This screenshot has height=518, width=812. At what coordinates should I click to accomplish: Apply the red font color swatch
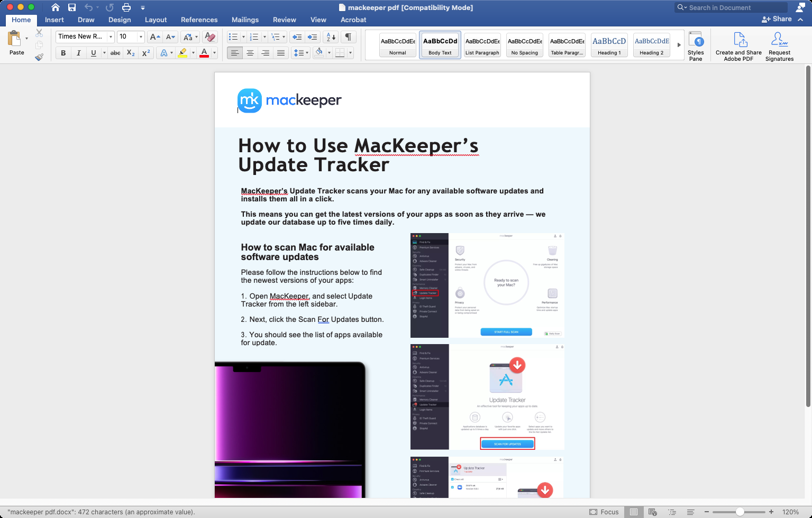point(204,53)
